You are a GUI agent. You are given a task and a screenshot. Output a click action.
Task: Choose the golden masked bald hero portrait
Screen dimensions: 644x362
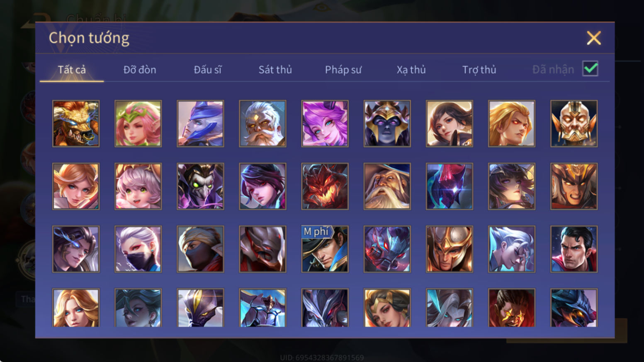[x=574, y=123]
